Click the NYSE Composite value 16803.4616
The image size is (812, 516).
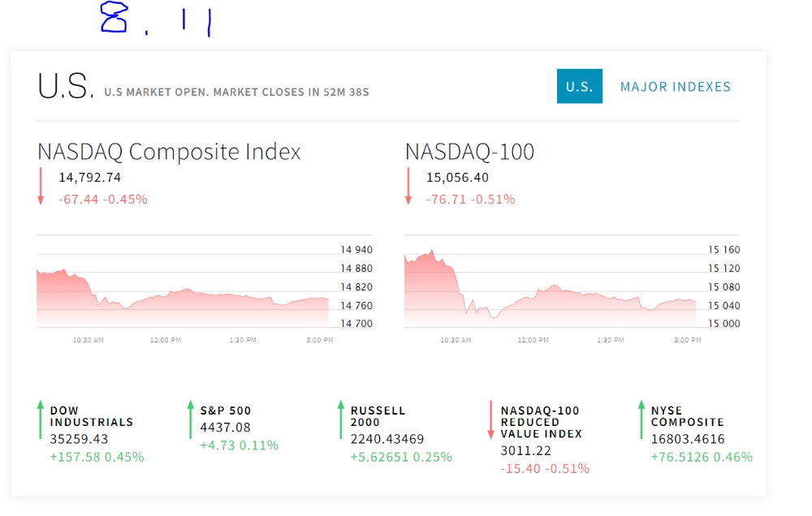(x=688, y=440)
